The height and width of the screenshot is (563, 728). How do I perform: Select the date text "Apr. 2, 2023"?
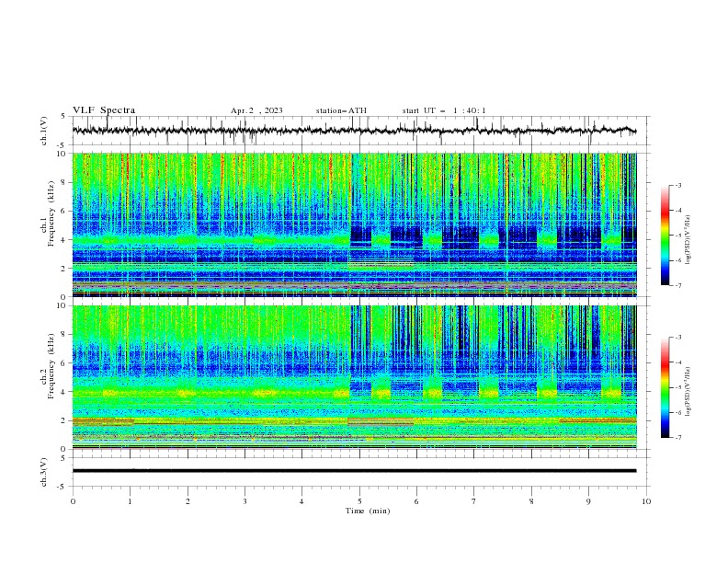click(x=256, y=110)
